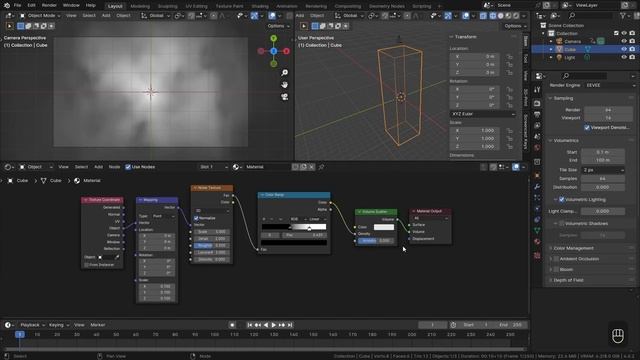The width and height of the screenshot is (640, 360).
Task: Click the pin icon in node editor header
Action: coord(322,167)
